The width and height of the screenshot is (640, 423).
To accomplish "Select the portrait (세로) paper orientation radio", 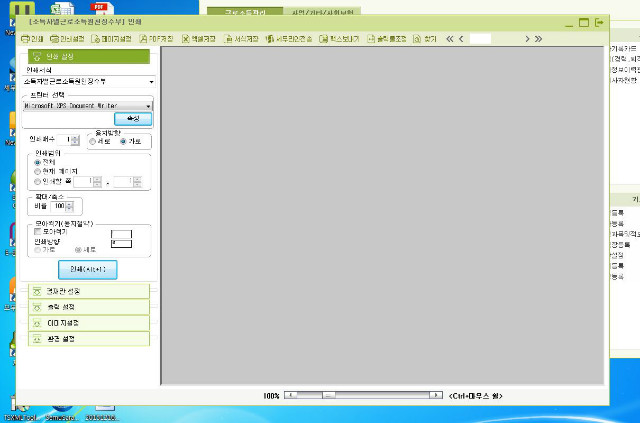I will 93,142.
